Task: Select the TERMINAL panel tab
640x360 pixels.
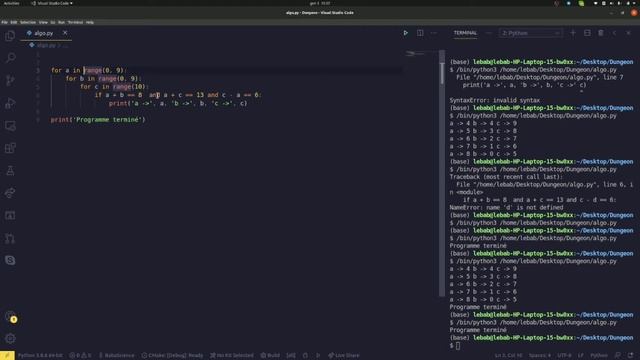Action: click(x=465, y=33)
